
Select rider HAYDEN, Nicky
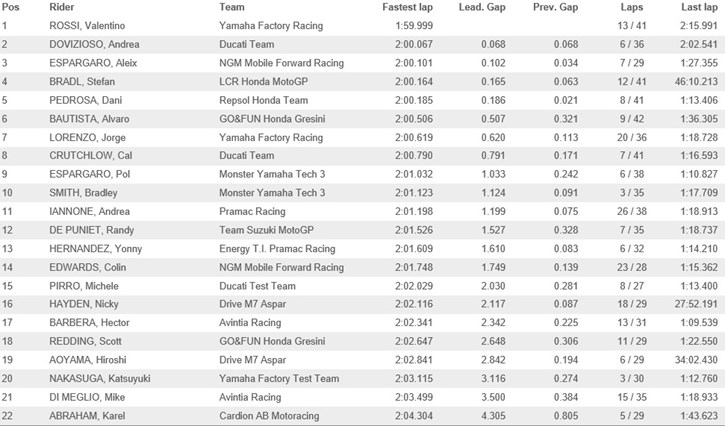(x=84, y=304)
